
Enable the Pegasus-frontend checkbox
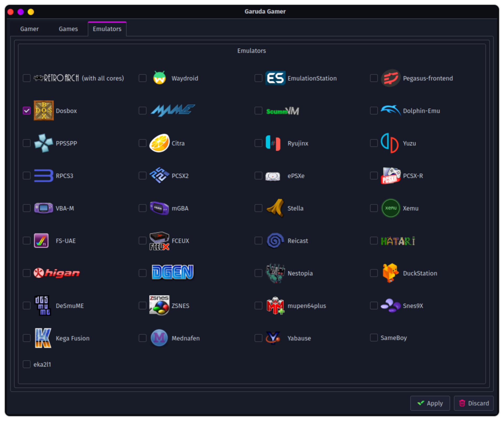[374, 78]
